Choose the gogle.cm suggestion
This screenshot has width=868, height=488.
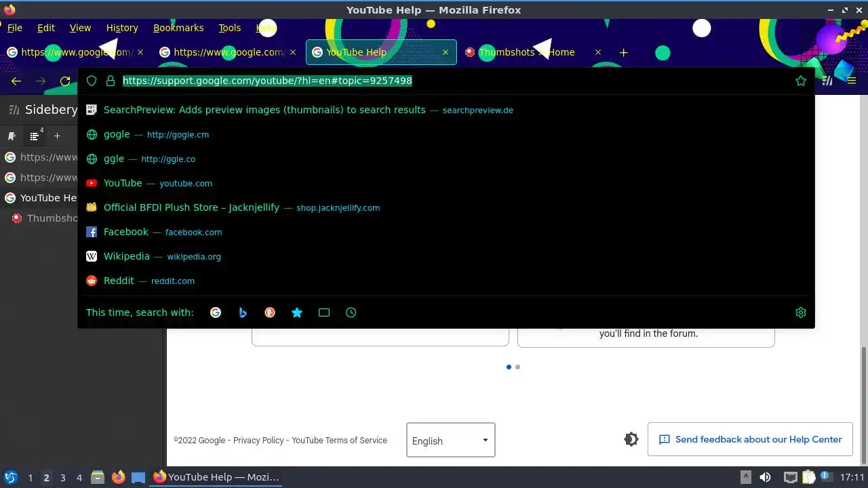point(446,134)
